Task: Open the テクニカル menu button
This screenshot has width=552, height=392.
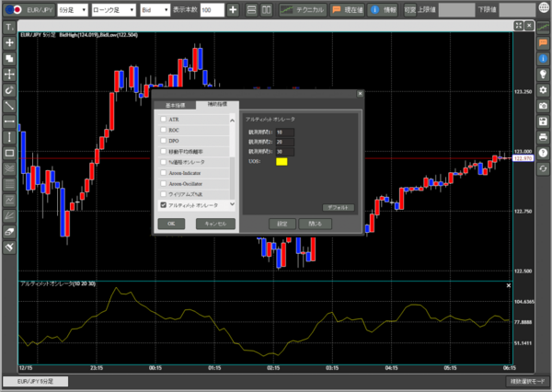Action: pyautogui.click(x=303, y=10)
